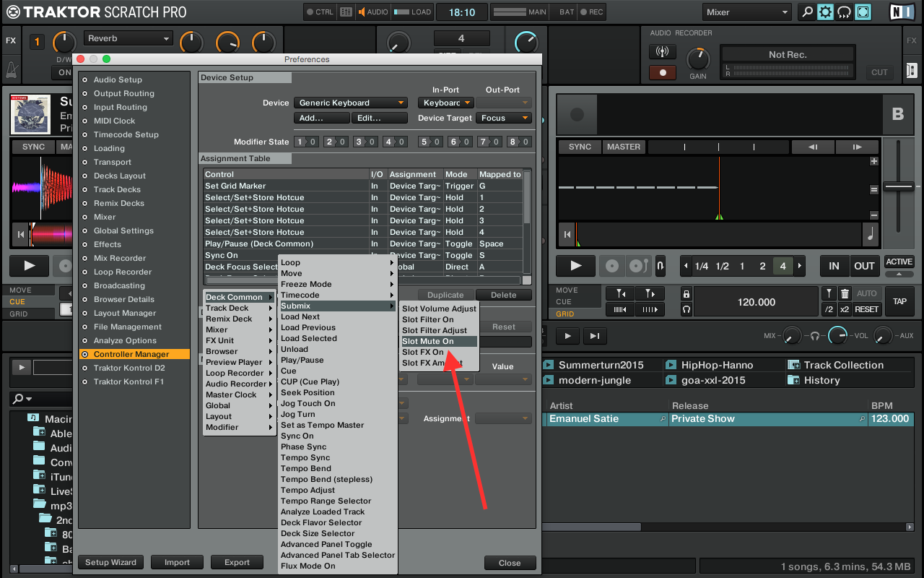The image size is (924, 578).
Task: Adjust the audio recorder GAIN knob
Action: pyautogui.click(x=698, y=59)
